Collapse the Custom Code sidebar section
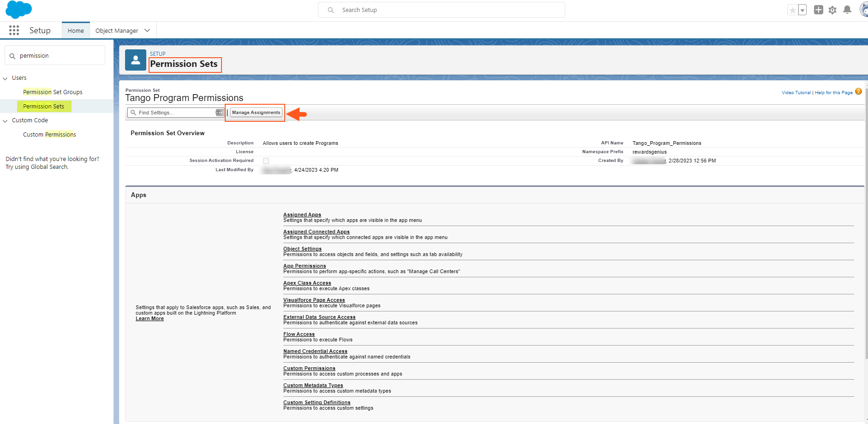The width and height of the screenshot is (868, 424). tap(5, 120)
